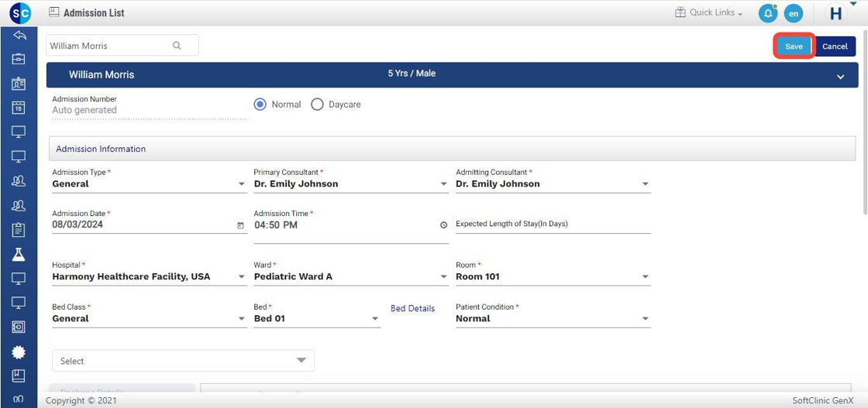Open the clipboard icon in sidebar
The height and width of the screenshot is (408, 868).
click(x=19, y=230)
